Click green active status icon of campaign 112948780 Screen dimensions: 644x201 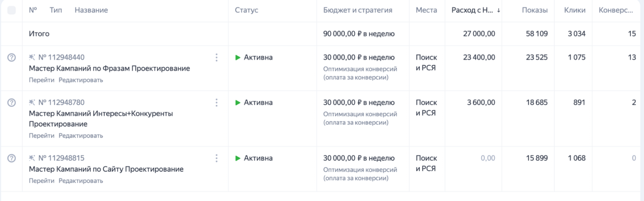coord(238,103)
